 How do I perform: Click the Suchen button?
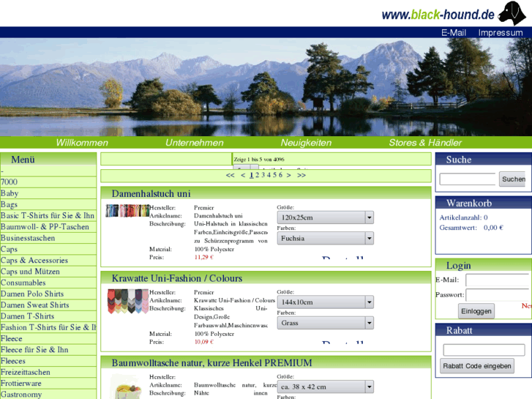pos(513,179)
